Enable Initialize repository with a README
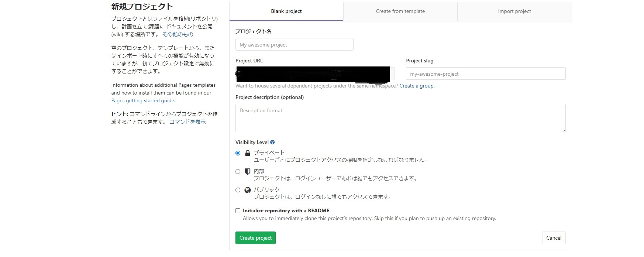Image resolution: width=644 pixels, height=257 pixels. click(x=238, y=210)
